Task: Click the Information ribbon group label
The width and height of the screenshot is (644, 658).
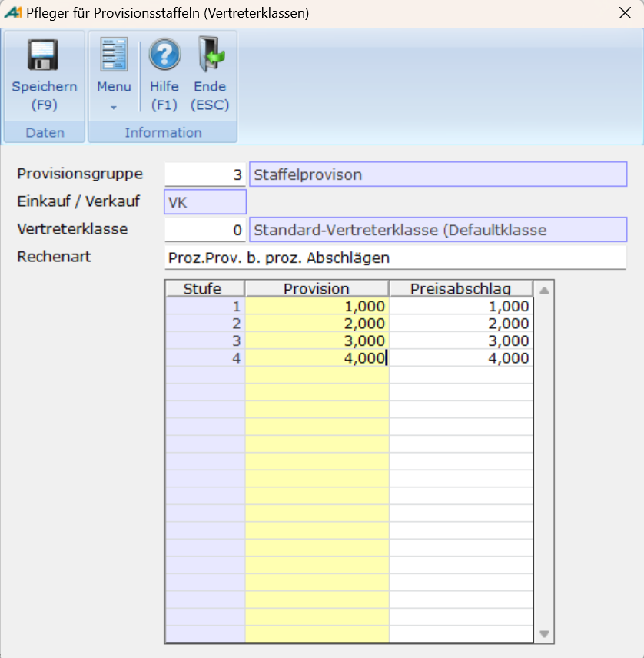Action: point(163,133)
